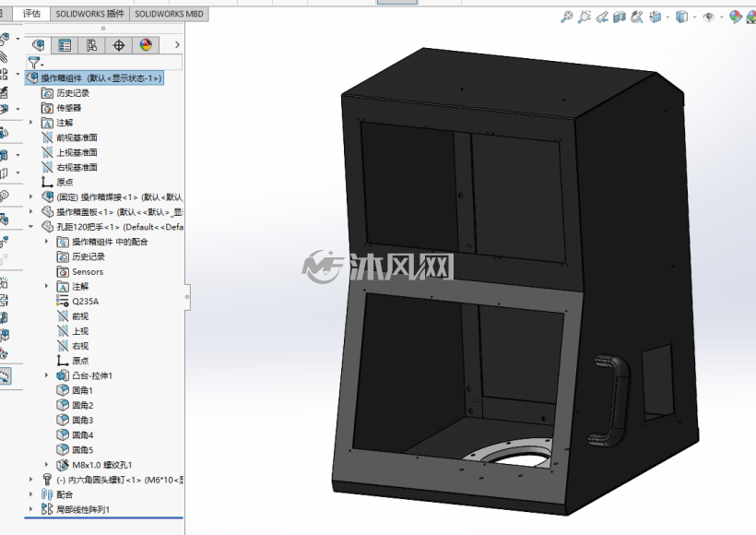Open the DisplayManager color ball tab
This screenshot has width=756, height=535.
146,45
